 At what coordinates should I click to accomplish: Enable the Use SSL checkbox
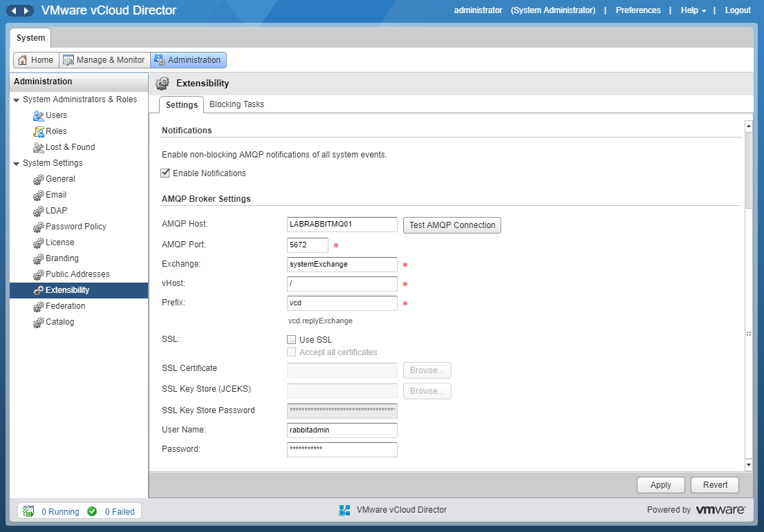point(291,340)
